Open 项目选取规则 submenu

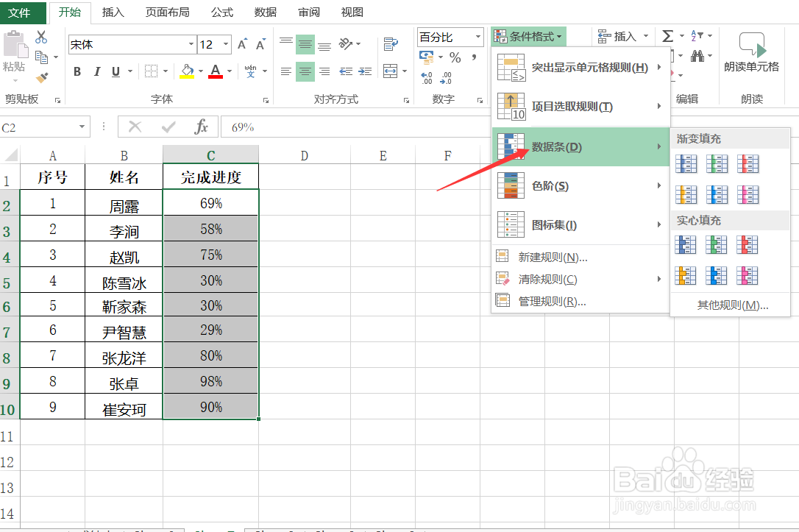pyautogui.click(x=580, y=107)
